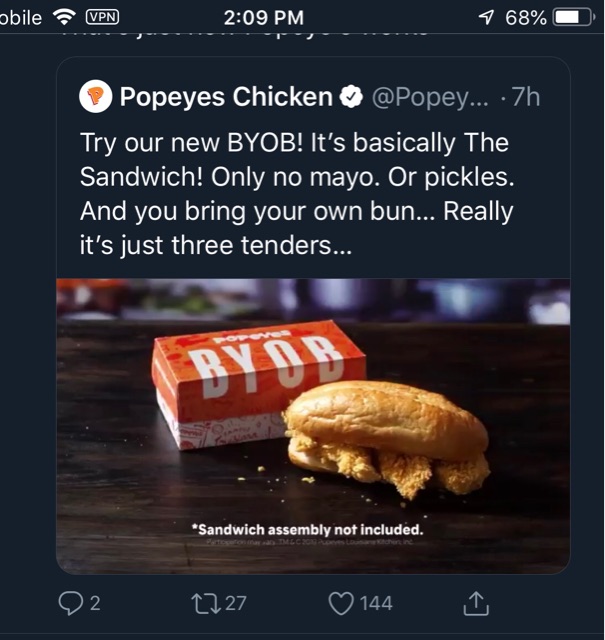Tap the tweet text about new BYOB

coord(296,193)
